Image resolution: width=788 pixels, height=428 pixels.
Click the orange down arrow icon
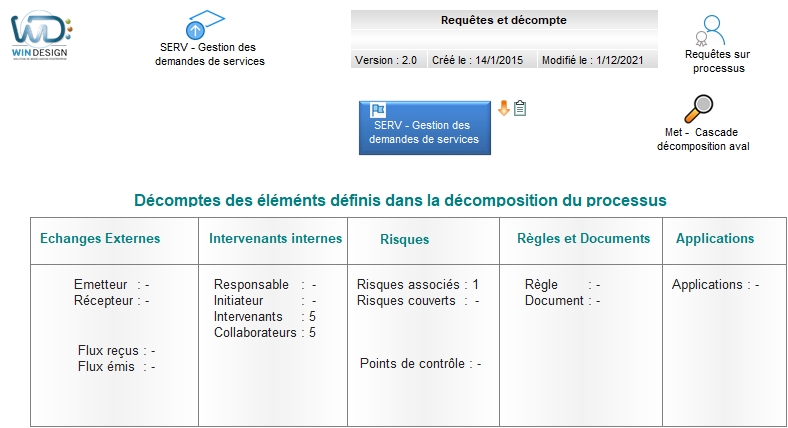click(x=504, y=108)
